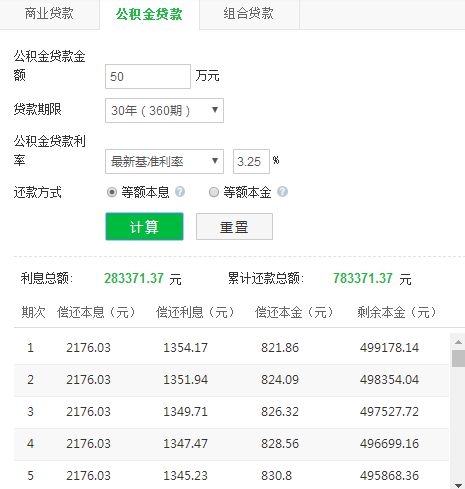465x489 pixels.
Task: Click remaining principal 499178.14
Action: coord(389,348)
